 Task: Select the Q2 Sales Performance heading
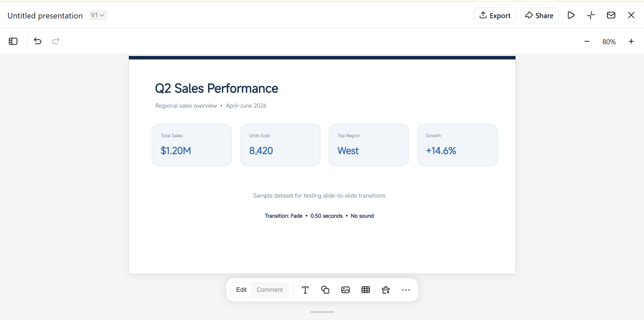[x=216, y=89]
